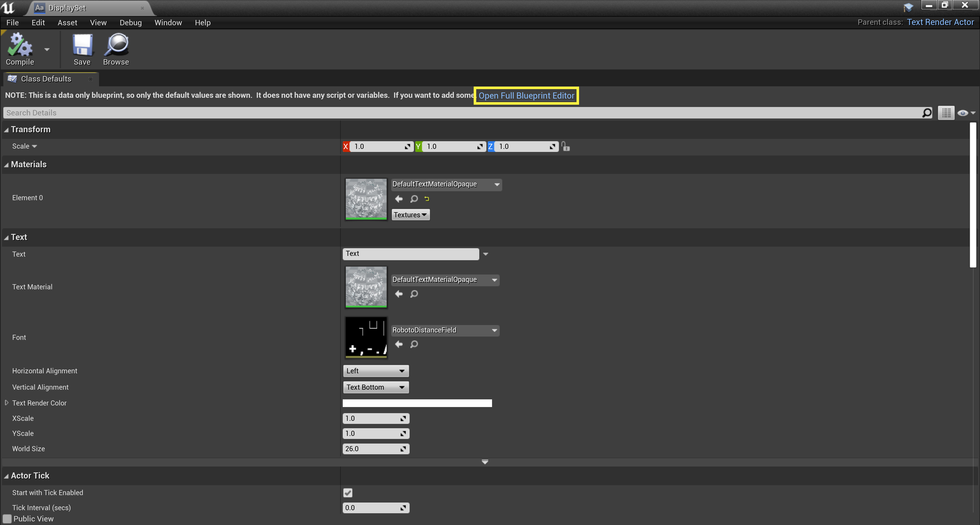Use selected asset arrow for Font
This screenshot has width=980, height=525.
click(399, 344)
